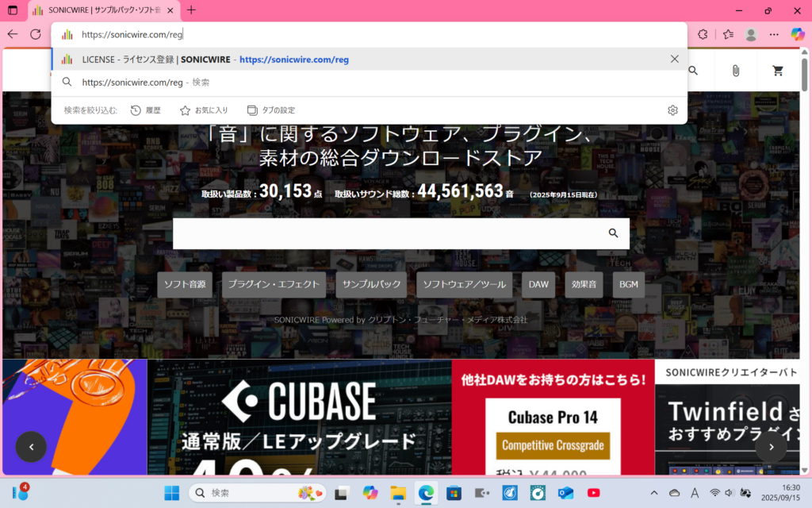This screenshot has height=508, width=812.
Task: Click the magnifier icon in site header
Action: tap(693, 71)
